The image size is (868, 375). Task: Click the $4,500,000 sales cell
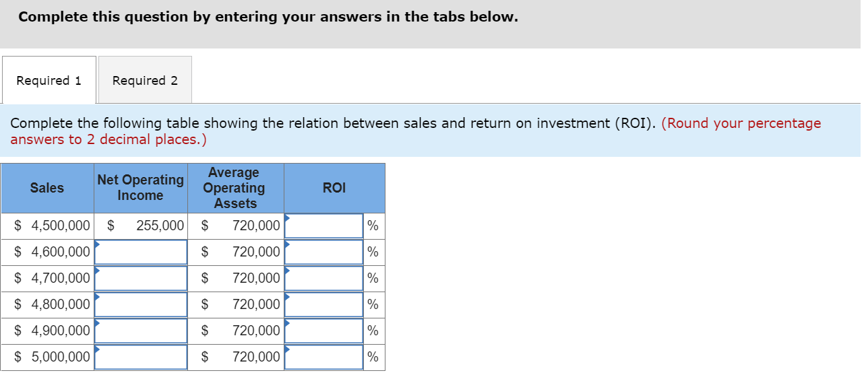53,226
